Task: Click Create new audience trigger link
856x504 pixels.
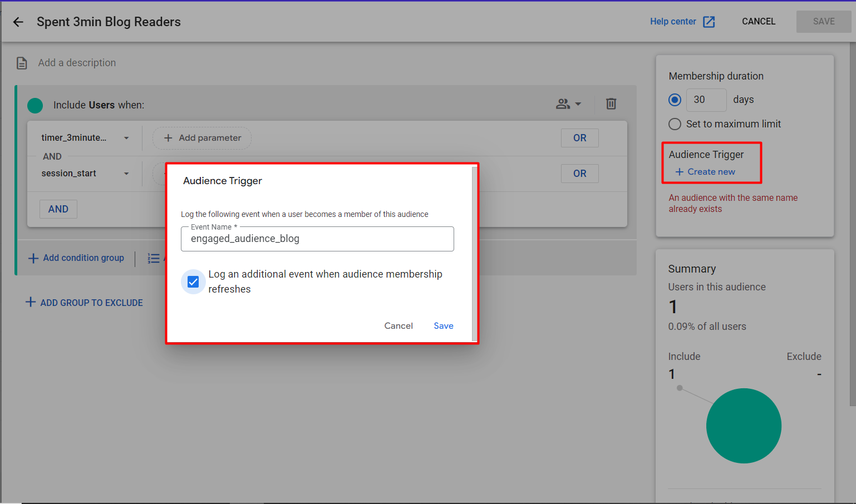Action: 705,172
